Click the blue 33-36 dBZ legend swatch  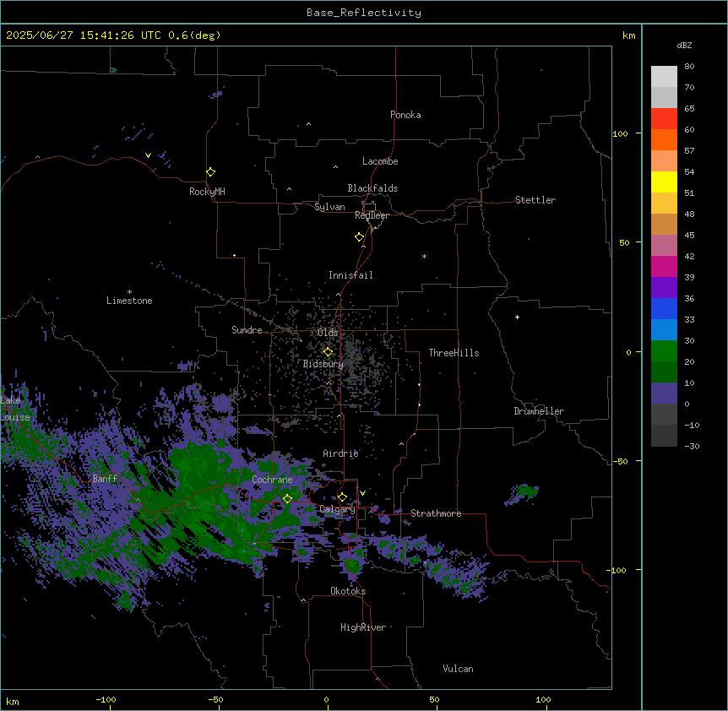[664, 308]
